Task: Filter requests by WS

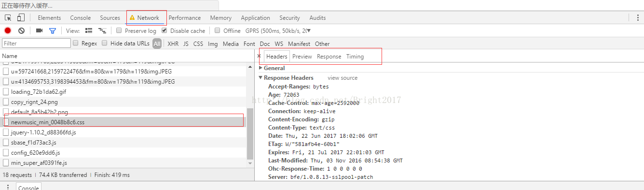Action: (x=279, y=44)
